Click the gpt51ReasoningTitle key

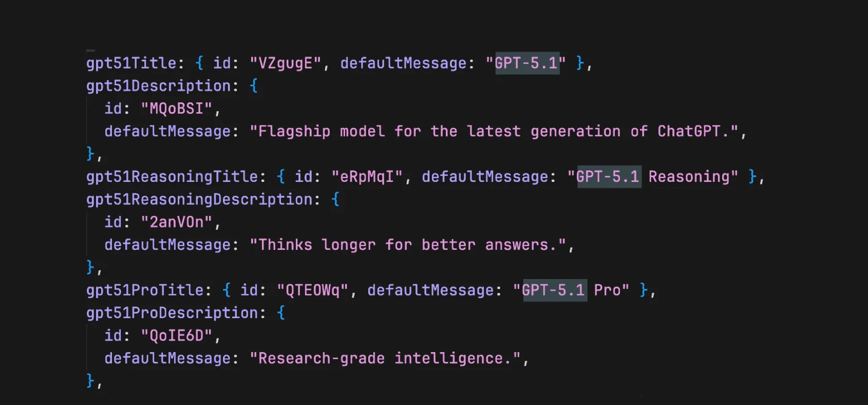172,177
